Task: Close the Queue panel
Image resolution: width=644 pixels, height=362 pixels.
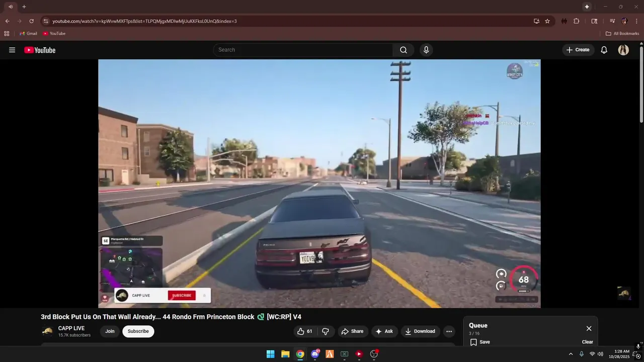Action: coord(589,328)
